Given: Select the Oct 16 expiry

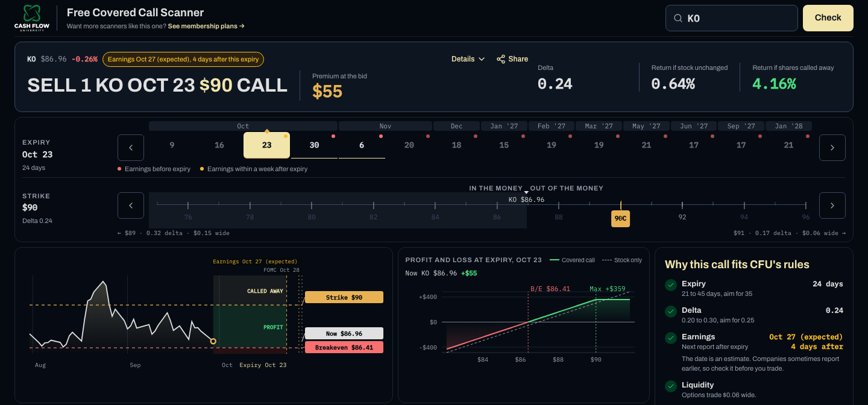Looking at the screenshot, I should [x=219, y=145].
